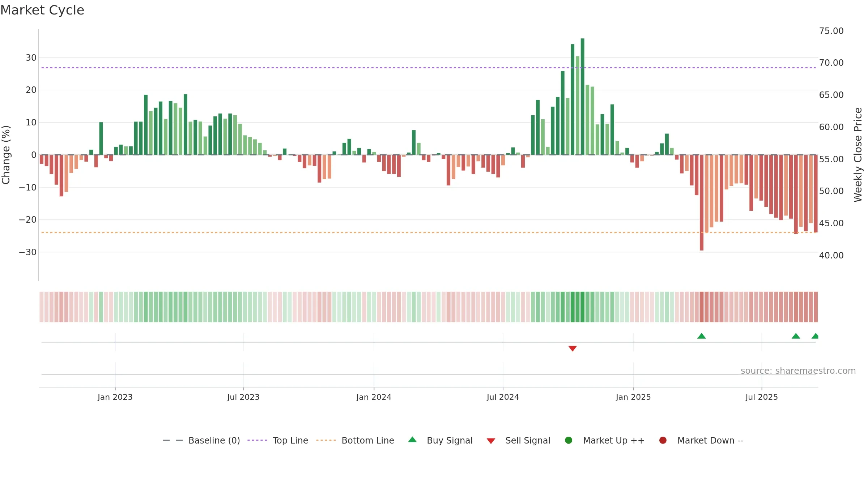Click the deepest red bar near minus 30 percent
This screenshot has width=868, height=488.
702,202
